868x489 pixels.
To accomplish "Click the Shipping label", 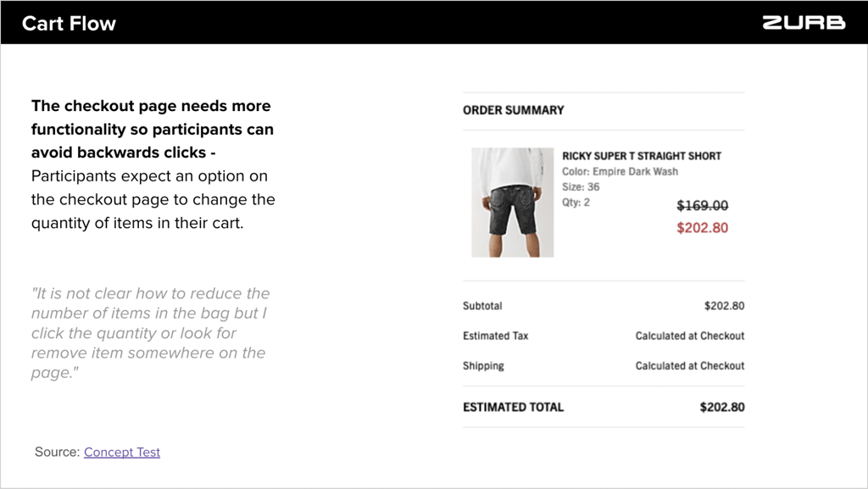I will pyautogui.click(x=483, y=365).
